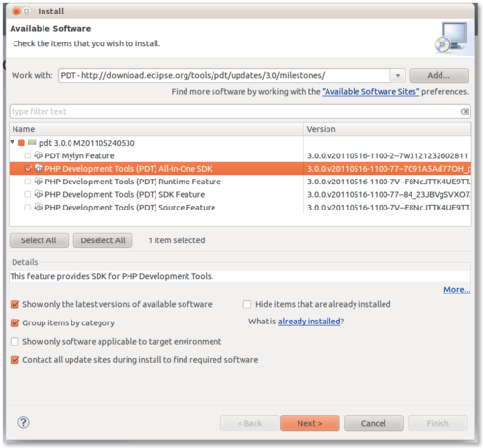Clear filter text with the erase icon
This screenshot has width=483, height=448.
coord(465,112)
